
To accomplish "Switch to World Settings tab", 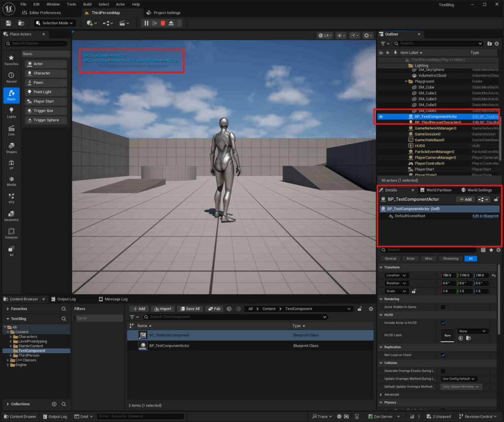I will (x=476, y=190).
